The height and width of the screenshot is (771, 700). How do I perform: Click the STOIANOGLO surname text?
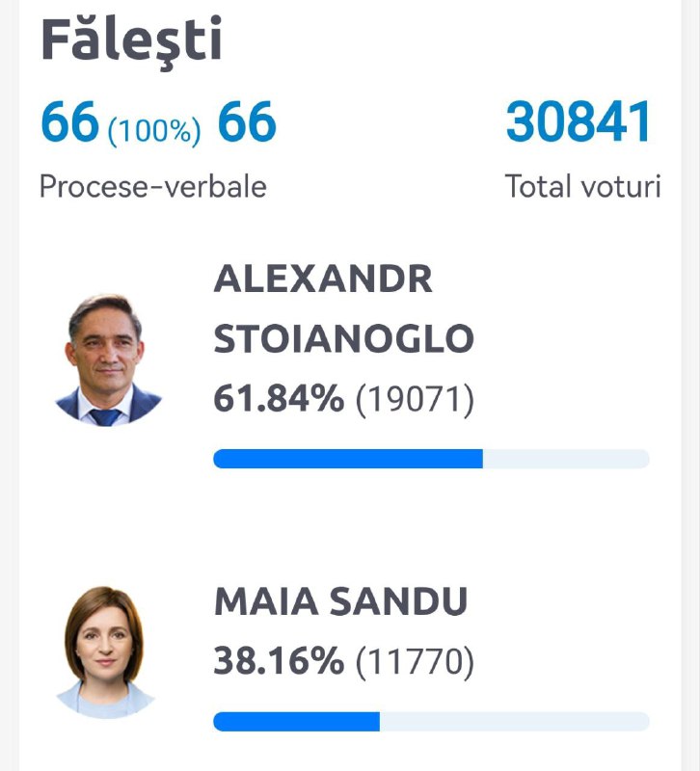click(x=344, y=339)
